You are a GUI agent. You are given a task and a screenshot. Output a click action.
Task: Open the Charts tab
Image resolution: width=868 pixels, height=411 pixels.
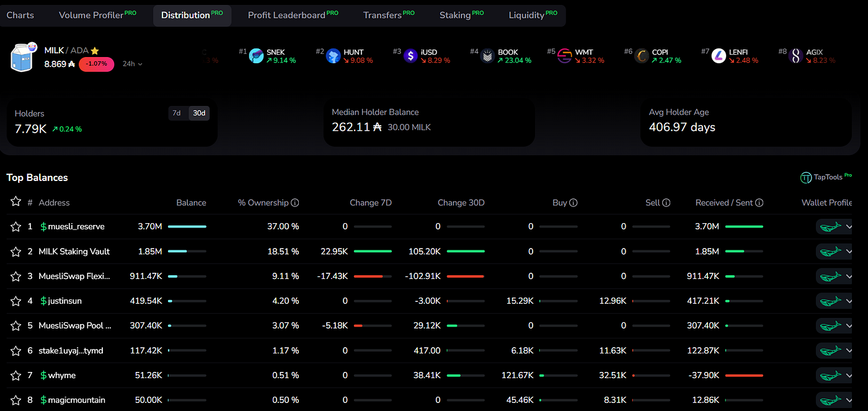coord(20,15)
